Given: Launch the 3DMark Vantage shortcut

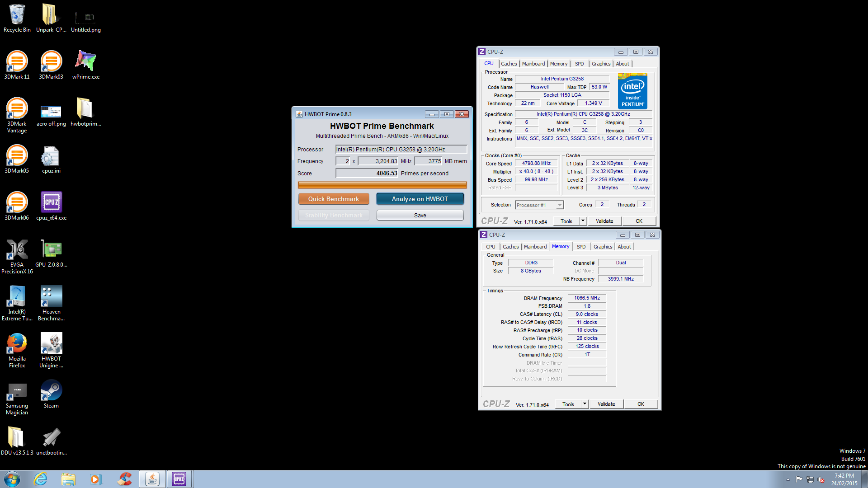Looking at the screenshot, I should (17, 115).
